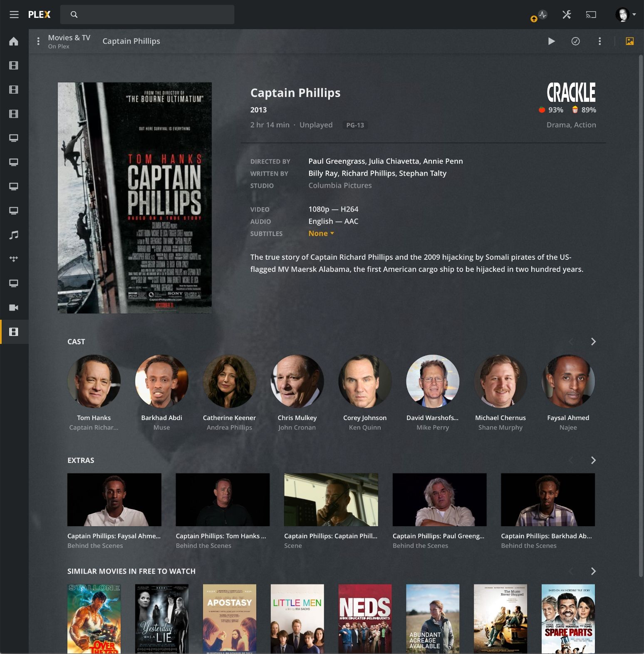
Task: Open the third film library sidebar icon
Action: point(14,114)
